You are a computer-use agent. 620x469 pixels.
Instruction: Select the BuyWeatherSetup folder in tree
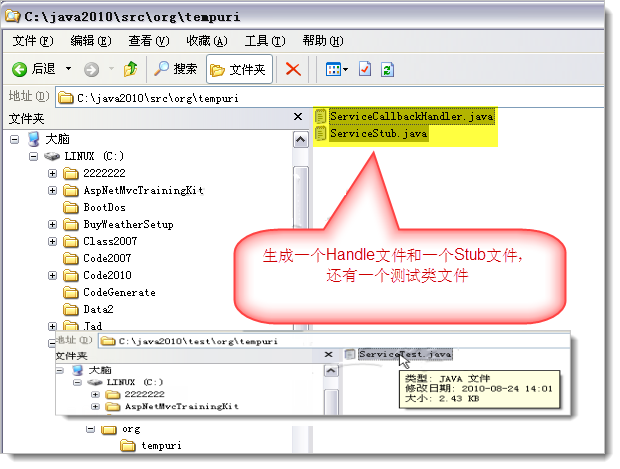pyautogui.click(x=129, y=225)
